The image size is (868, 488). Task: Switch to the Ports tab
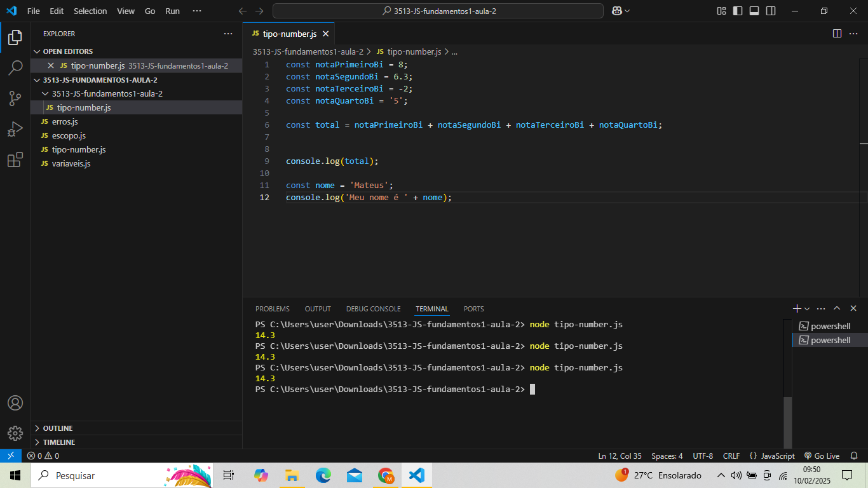click(474, 309)
